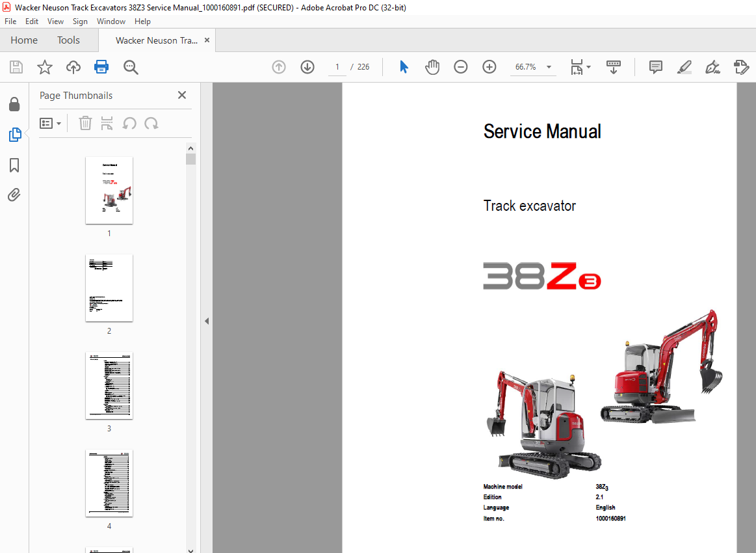Click the item number 1000160891 text

point(610,519)
